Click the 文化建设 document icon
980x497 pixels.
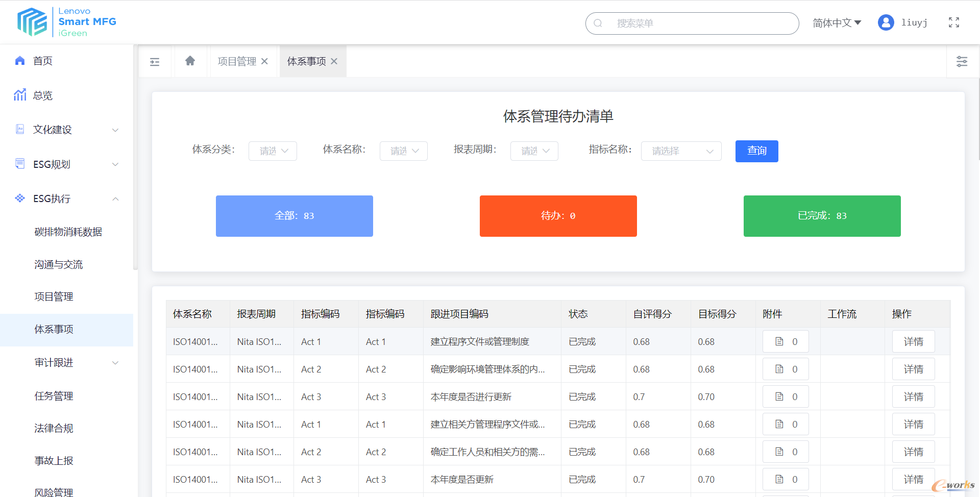[x=20, y=129]
